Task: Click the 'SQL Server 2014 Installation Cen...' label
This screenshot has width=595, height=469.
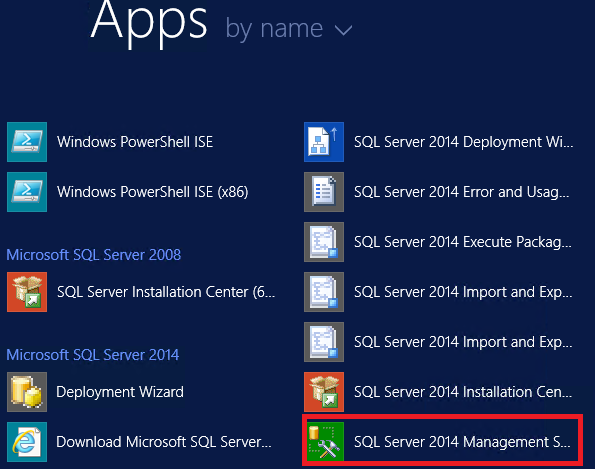Action: tap(463, 392)
